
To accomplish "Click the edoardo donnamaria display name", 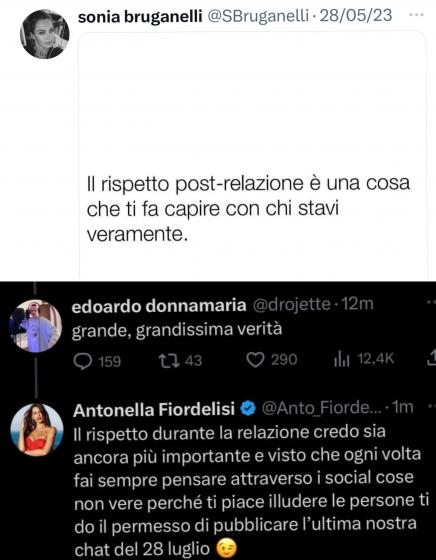I will pyautogui.click(x=159, y=305).
